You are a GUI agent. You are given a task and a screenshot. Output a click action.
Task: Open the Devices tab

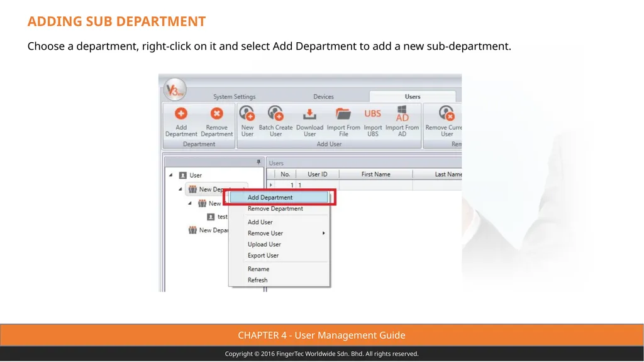tap(323, 97)
